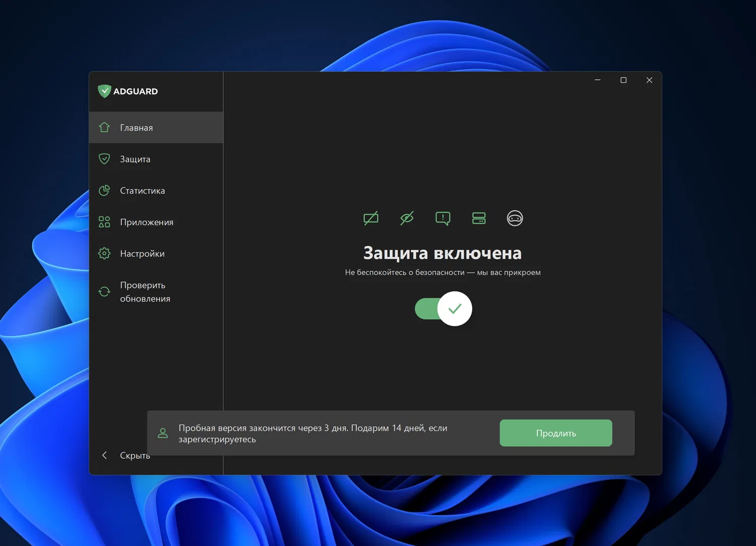Click the AdGuard shield logo
756x546 pixels.
104,91
